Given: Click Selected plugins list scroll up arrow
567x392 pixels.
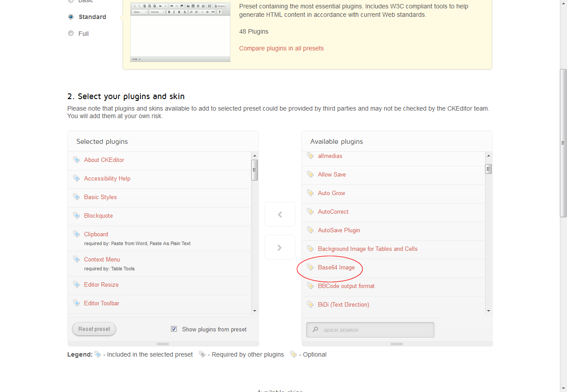Looking at the screenshot, I should 255,156.
